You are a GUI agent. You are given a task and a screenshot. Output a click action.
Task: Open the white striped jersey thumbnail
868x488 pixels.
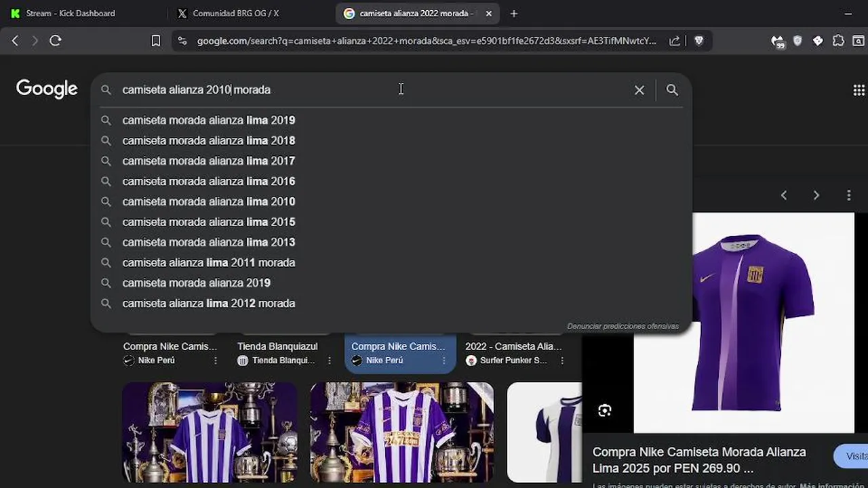544,432
